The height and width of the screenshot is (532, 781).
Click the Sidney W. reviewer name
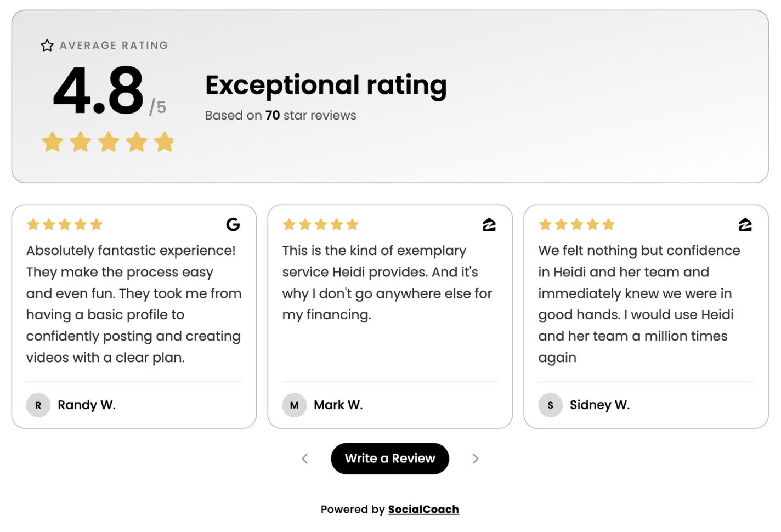pyautogui.click(x=600, y=405)
